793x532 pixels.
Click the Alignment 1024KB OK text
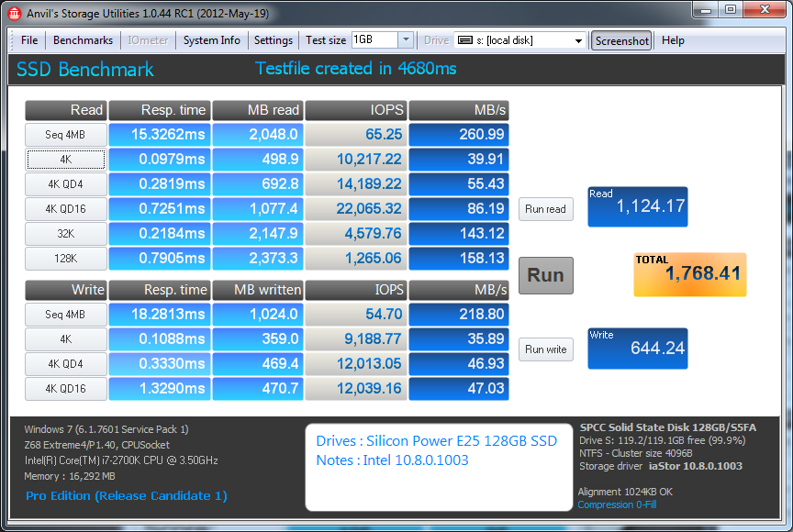[625, 492]
